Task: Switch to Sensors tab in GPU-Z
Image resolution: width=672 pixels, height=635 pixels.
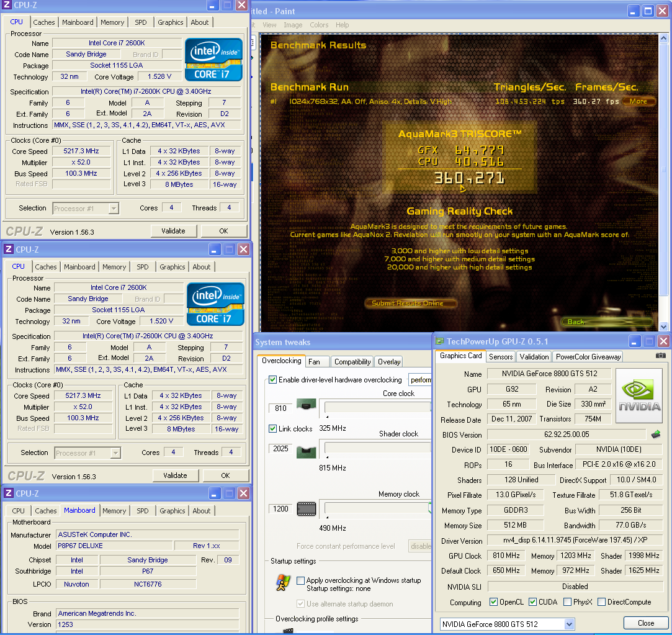Action: pyautogui.click(x=501, y=357)
